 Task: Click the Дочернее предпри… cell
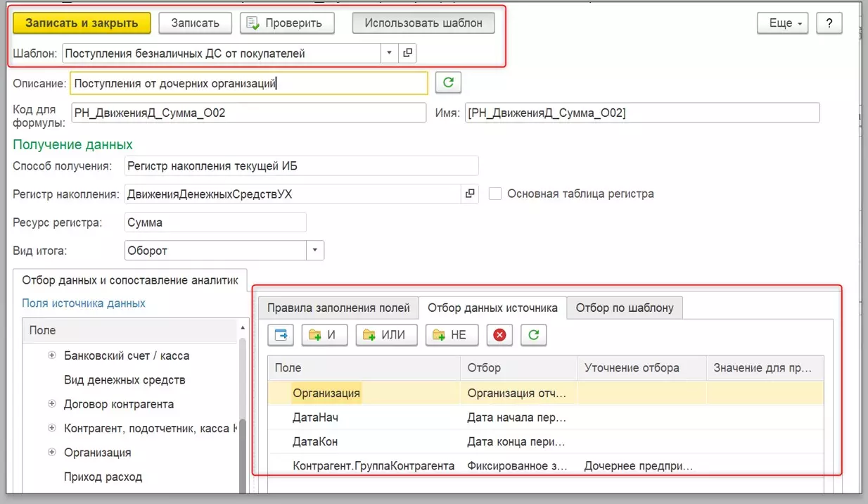coord(641,465)
